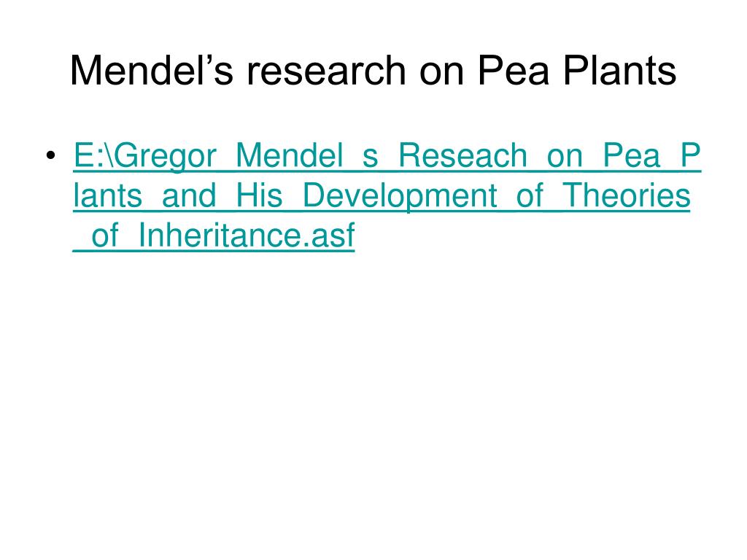Click the word 'and' in the hyperlink
747x560 pixels.
(189, 195)
